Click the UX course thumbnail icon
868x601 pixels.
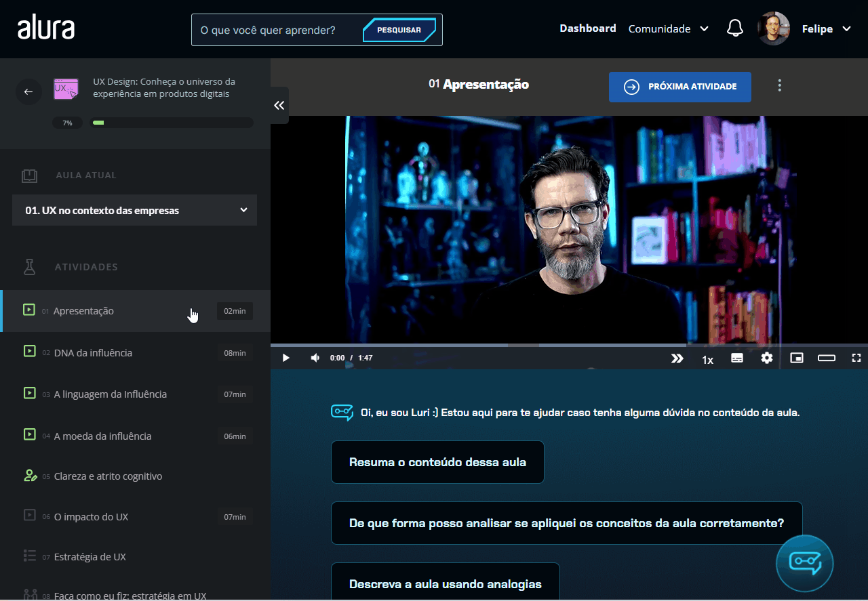coord(66,89)
